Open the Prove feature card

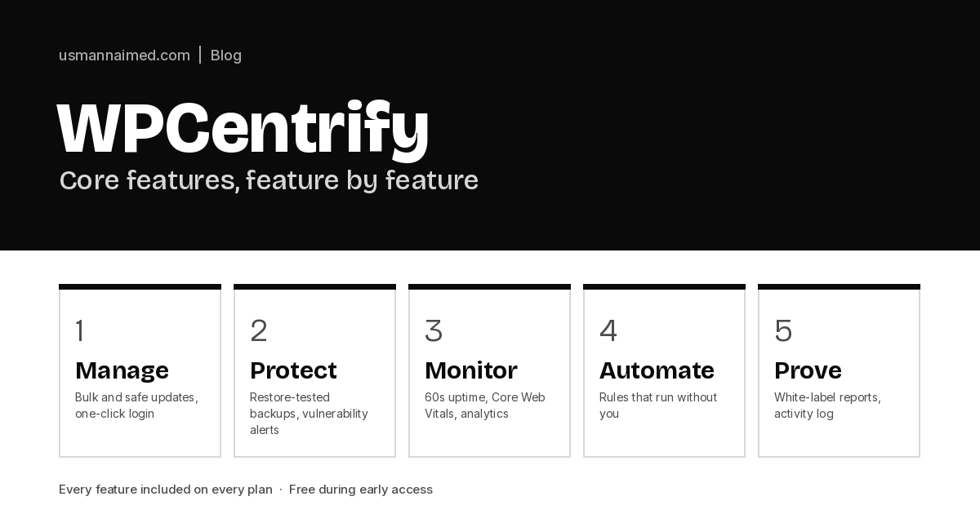839,370
